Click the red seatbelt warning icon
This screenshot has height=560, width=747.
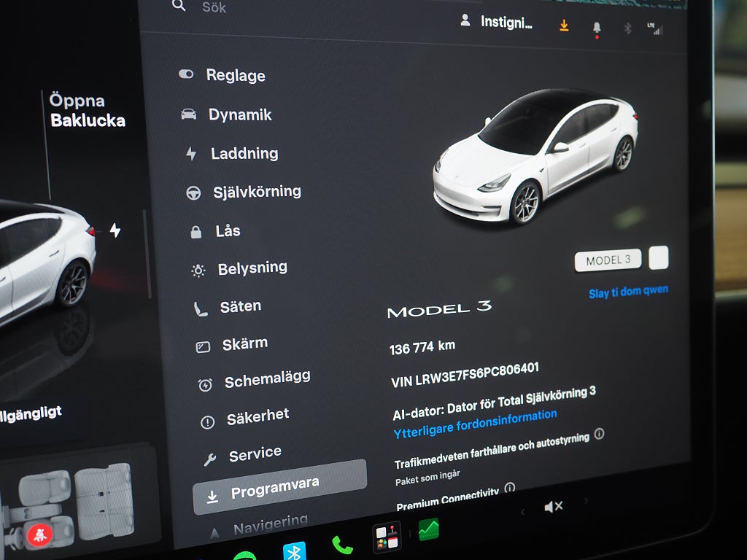(41, 534)
